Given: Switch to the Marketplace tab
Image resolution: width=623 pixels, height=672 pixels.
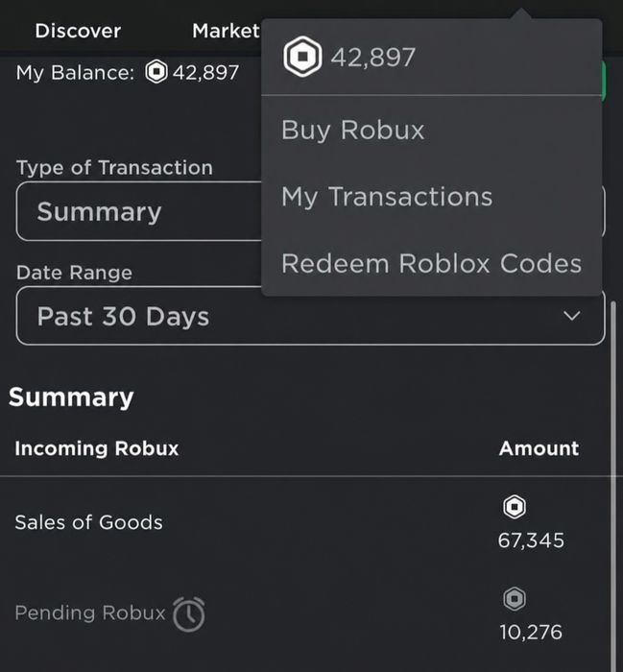Looking at the screenshot, I should 226,31.
